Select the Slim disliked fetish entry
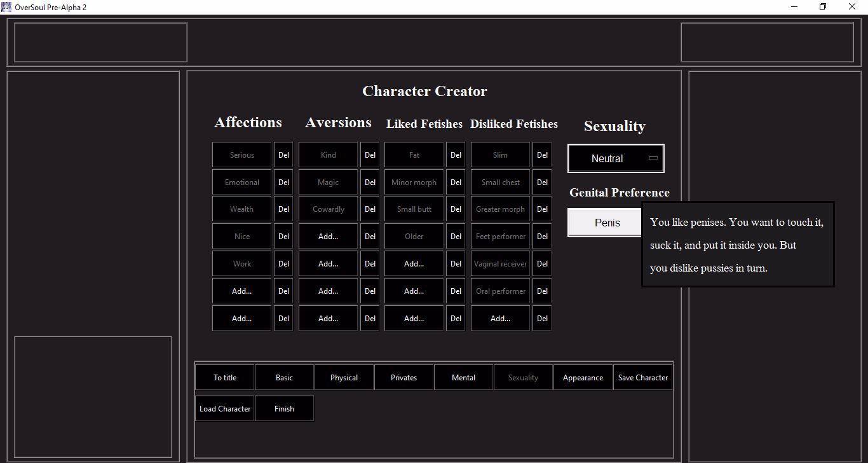This screenshot has width=868, height=463. tap(501, 155)
